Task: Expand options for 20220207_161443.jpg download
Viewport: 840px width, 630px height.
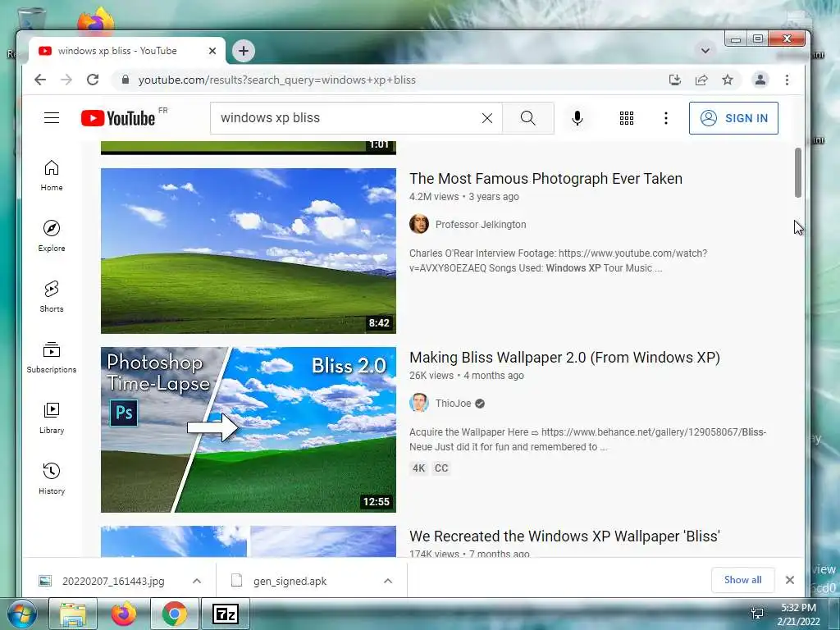Action: (x=197, y=581)
